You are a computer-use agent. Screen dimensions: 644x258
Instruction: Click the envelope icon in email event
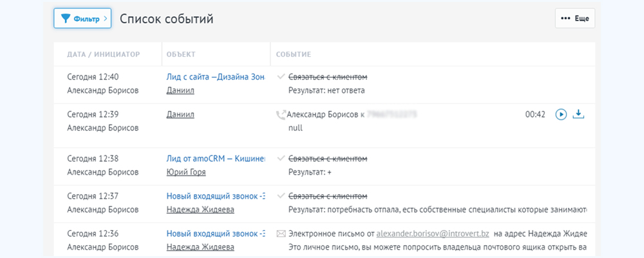tap(280, 233)
